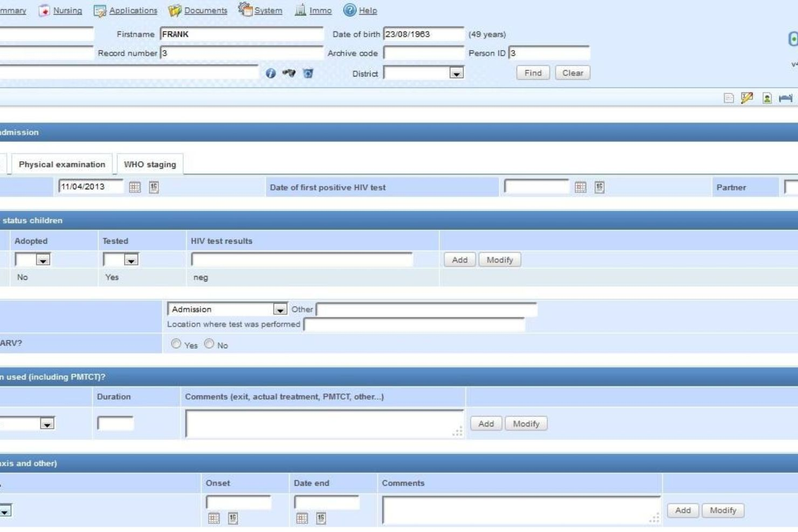The image size is (798, 532).
Task: Click Add in the HIV test results row
Action: (x=459, y=260)
